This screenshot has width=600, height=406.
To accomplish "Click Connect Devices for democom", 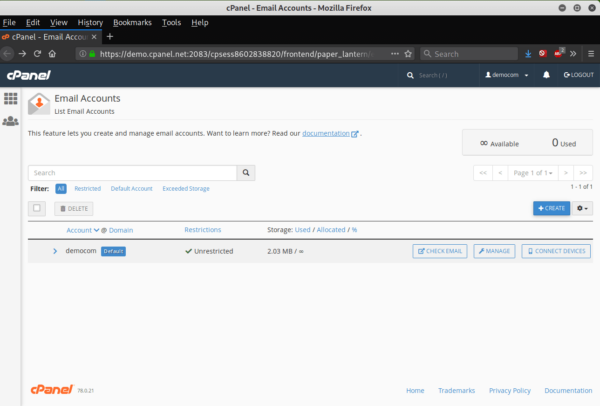I will click(556, 251).
